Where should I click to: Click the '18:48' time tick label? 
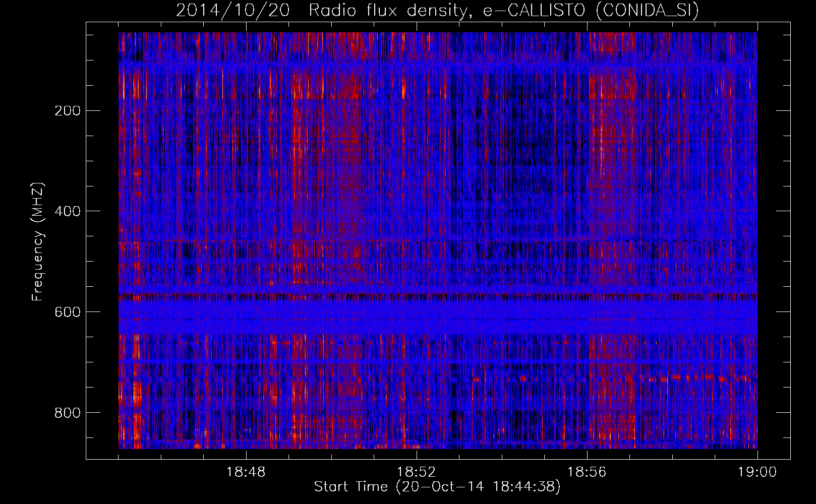[x=246, y=472]
